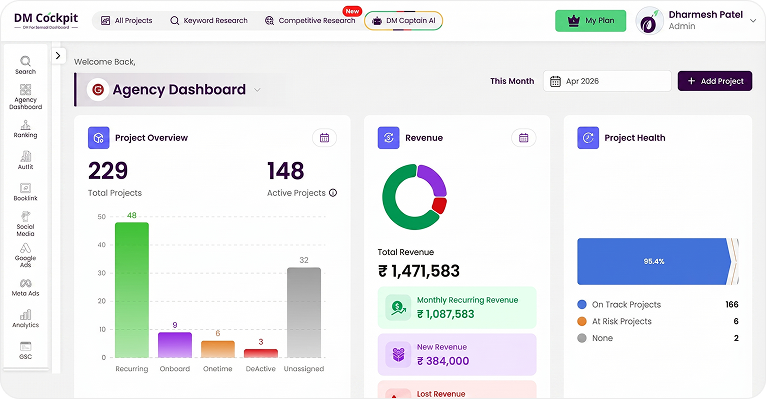Click the calendar icon in date field
Viewport: 766px width, 399px height.
(x=555, y=82)
